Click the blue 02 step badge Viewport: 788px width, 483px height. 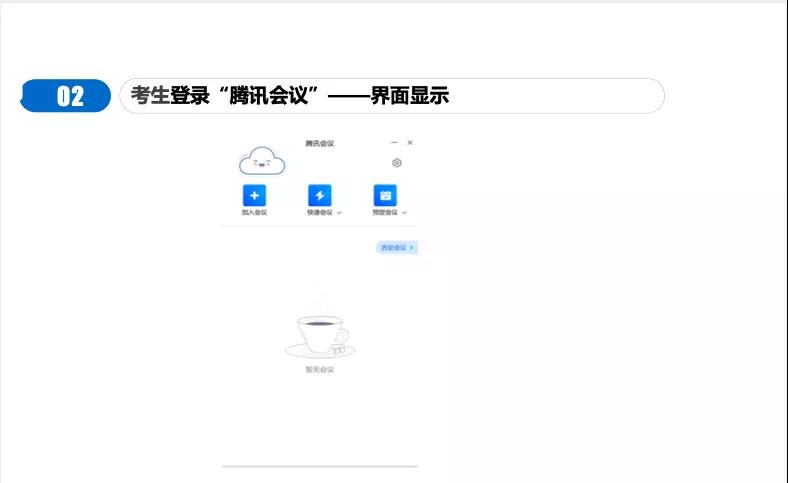pyautogui.click(x=68, y=96)
